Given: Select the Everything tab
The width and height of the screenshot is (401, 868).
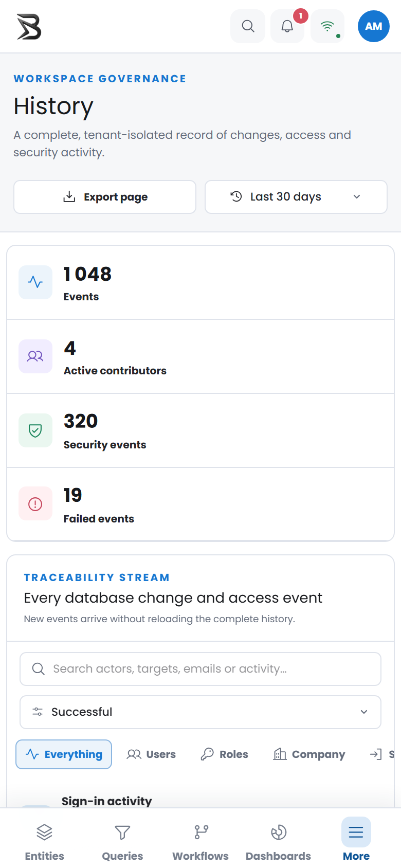Looking at the screenshot, I should (64, 754).
